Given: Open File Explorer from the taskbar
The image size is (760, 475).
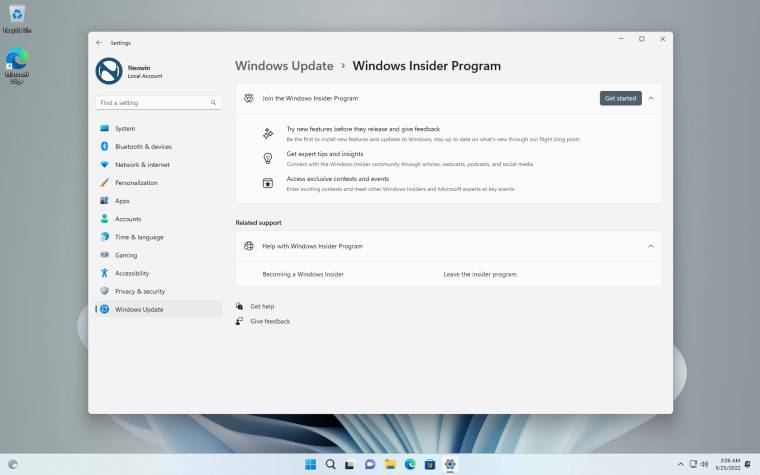Looking at the screenshot, I should click(x=390, y=464).
